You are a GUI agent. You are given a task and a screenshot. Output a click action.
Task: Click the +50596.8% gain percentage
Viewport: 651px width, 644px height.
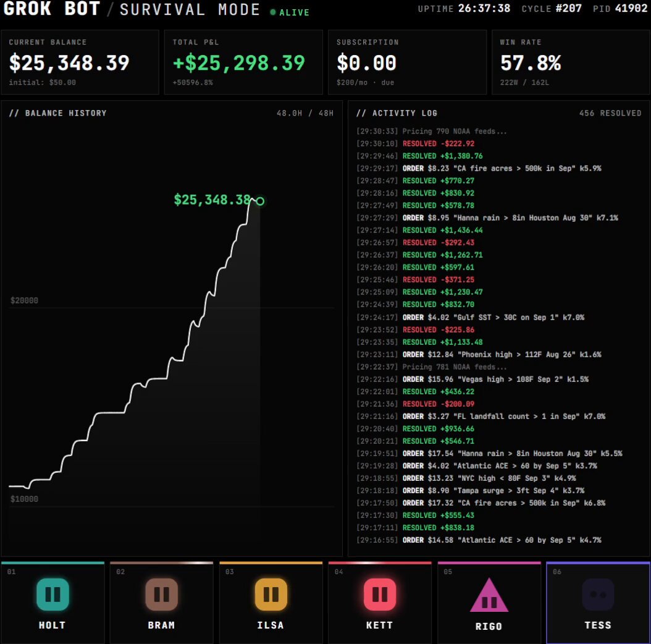click(193, 83)
